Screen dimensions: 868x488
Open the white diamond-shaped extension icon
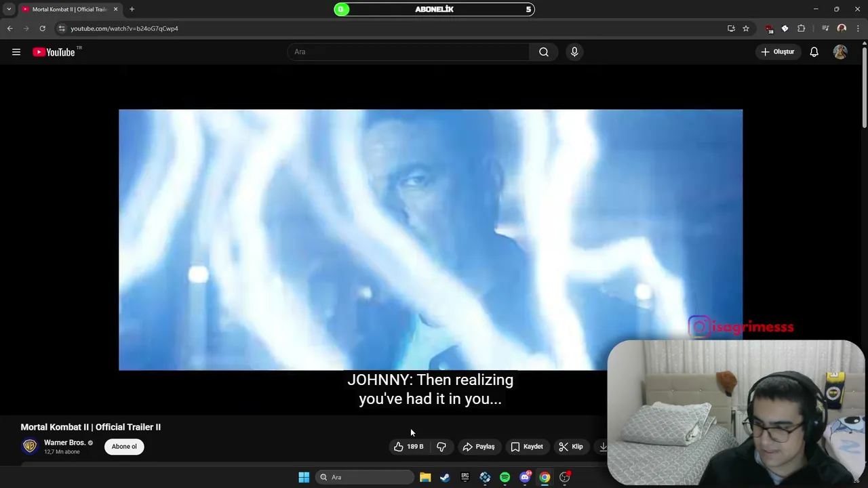click(785, 28)
